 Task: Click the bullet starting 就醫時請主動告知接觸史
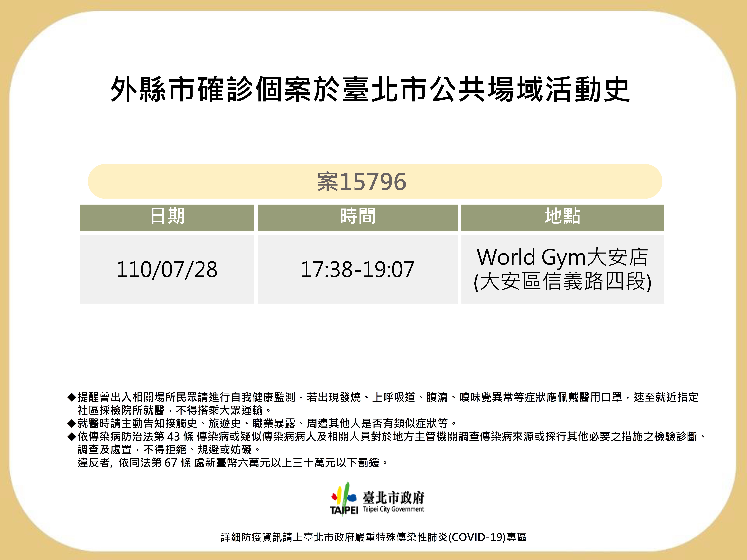(x=262, y=423)
